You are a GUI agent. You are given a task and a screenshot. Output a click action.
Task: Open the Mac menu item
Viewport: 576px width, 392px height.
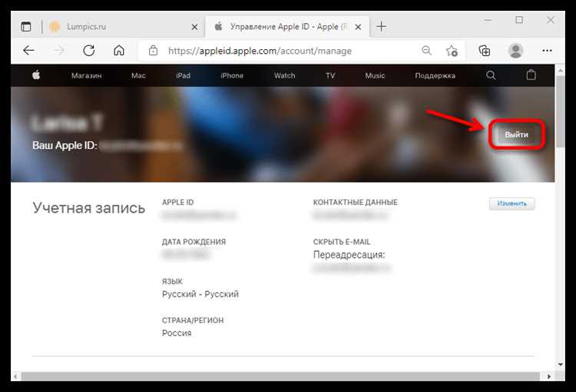pyautogui.click(x=138, y=76)
